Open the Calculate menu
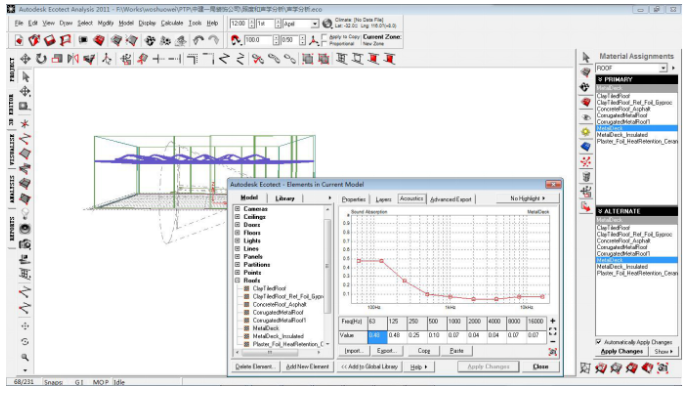This screenshot has height=393, width=688. (x=172, y=23)
